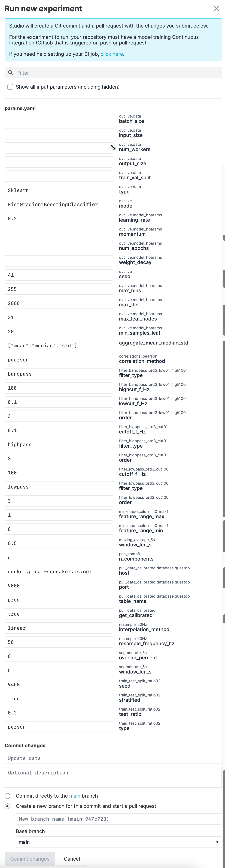Focus the Filter search field
The height and width of the screenshot is (868, 225).
tap(67, 72)
